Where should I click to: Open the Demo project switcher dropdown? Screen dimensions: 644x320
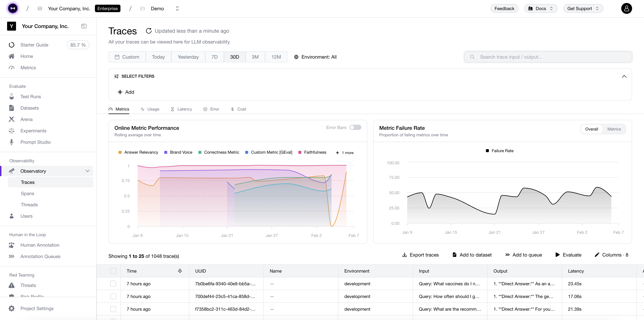(x=177, y=9)
